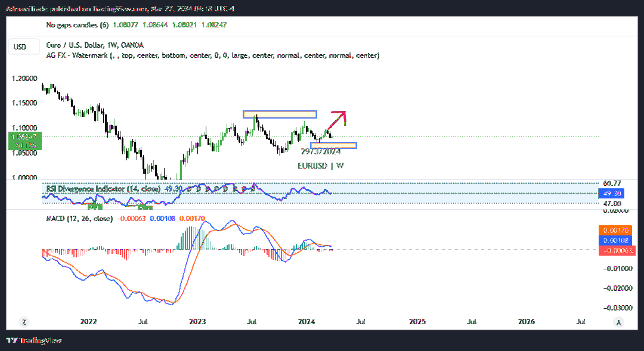The image size is (644, 351).
Task: Click the -0.02000 MACD axis label
Action: 618,288
